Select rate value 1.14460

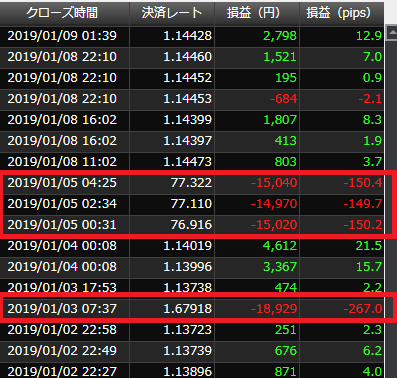click(187, 56)
